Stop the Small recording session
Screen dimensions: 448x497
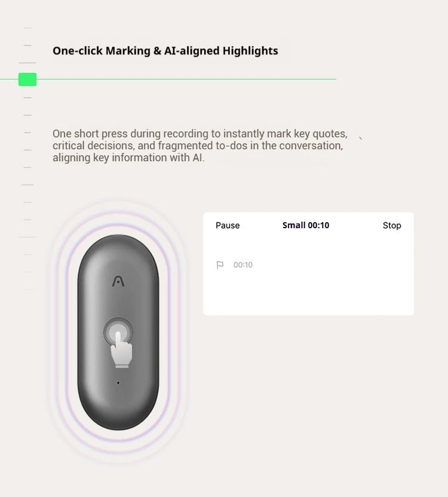click(x=392, y=225)
